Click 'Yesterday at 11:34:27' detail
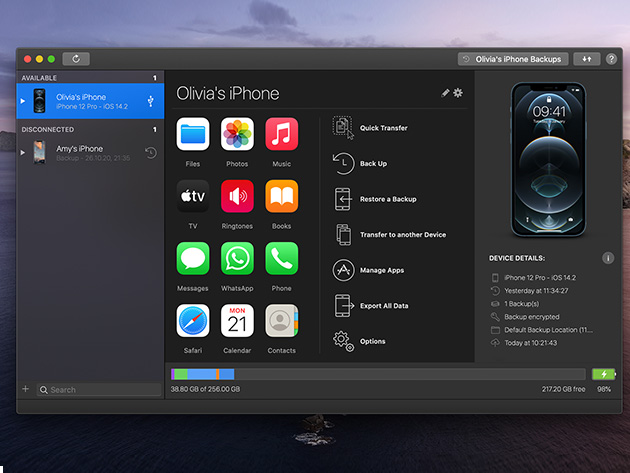Image resolution: width=630 pixels, height=473 pixels. [536, 291]
